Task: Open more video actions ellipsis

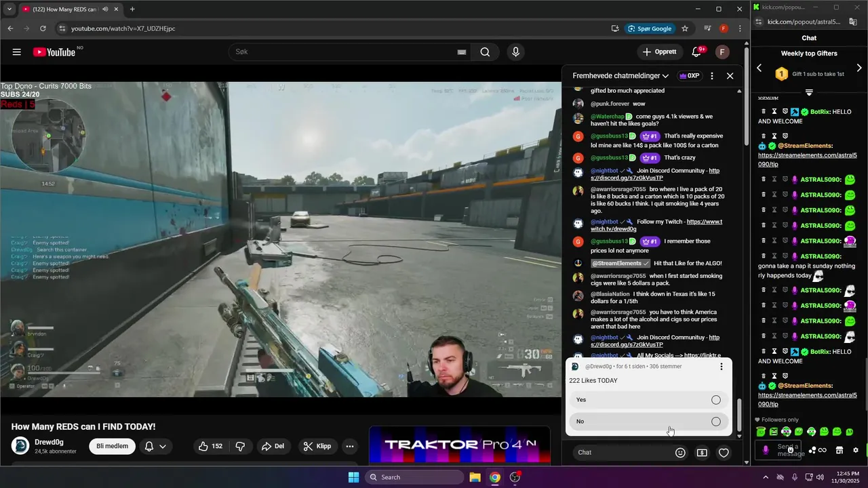Action: coord(350,446)
